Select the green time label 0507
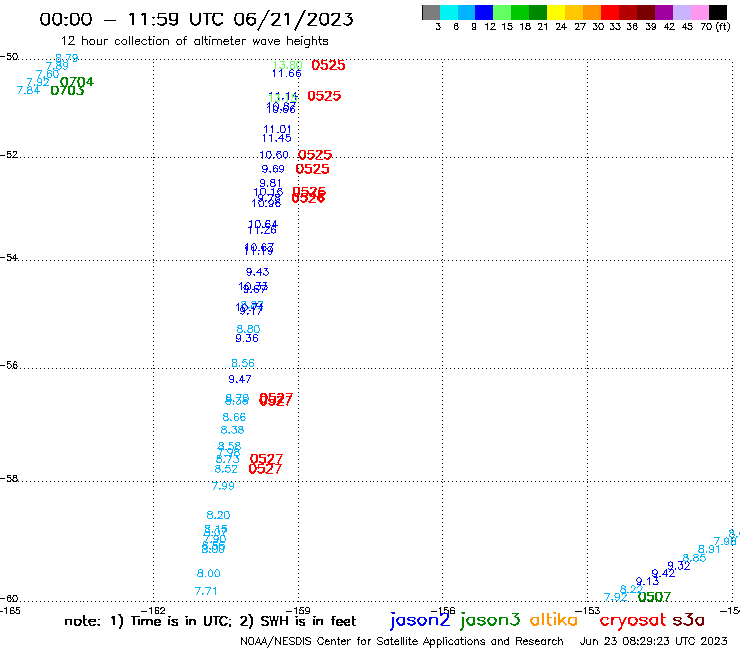 [654, 597]
